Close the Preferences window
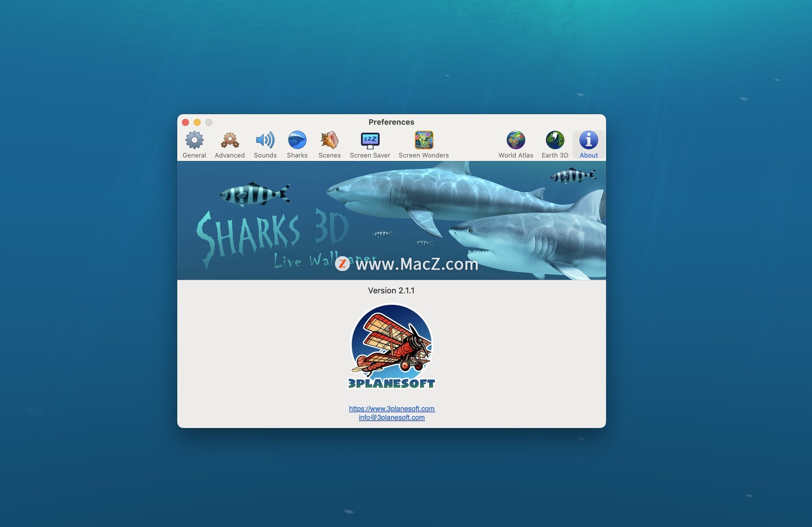Viewport: 812px width, 527px height. [x=185, y=122]
